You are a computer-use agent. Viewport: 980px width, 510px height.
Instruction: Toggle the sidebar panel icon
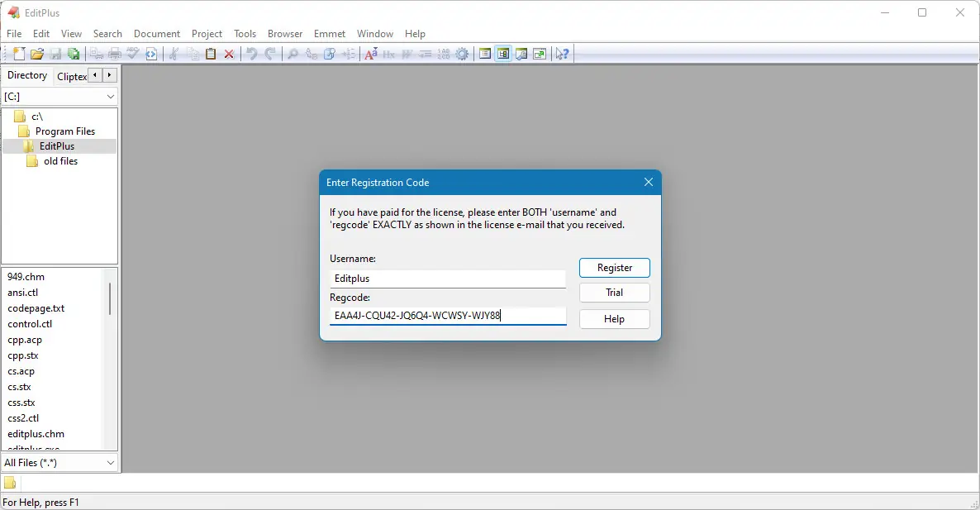[x=502, y=54]
